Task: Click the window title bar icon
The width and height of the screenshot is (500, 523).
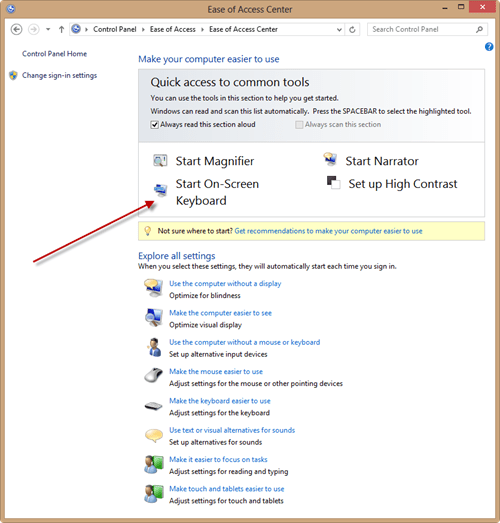Action: coord(11,9)
